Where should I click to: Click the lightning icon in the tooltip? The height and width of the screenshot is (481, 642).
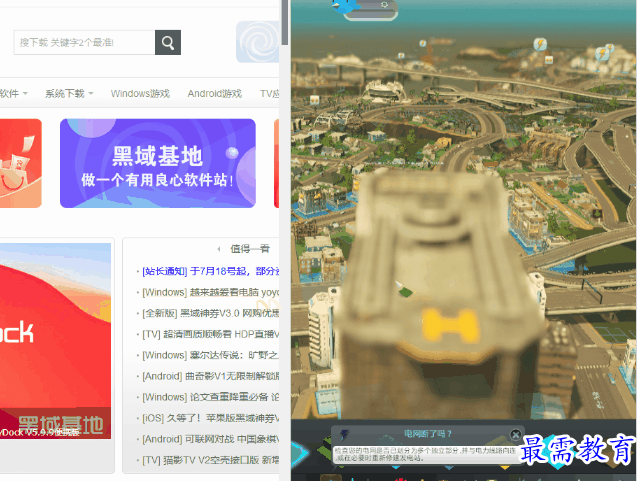(344, 435)
